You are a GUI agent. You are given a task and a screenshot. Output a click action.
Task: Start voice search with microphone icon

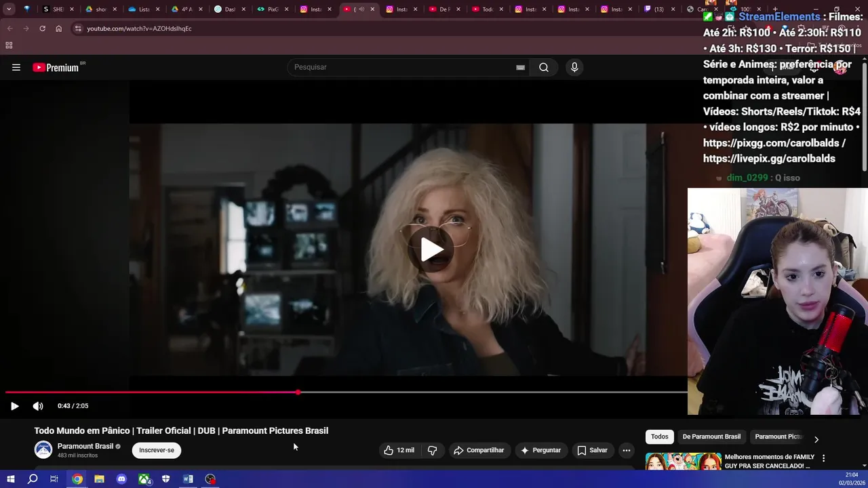[x=574, y=67]
